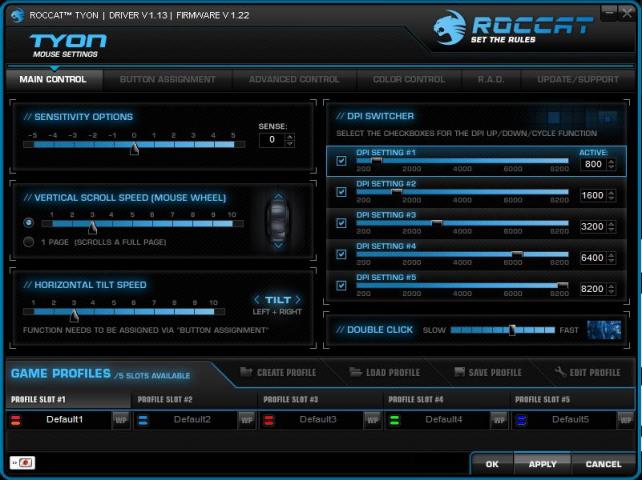Viewport: 642px width, 480px height.
Task: Click the ROCCAT Set The Rules logo
Action: 513,28
